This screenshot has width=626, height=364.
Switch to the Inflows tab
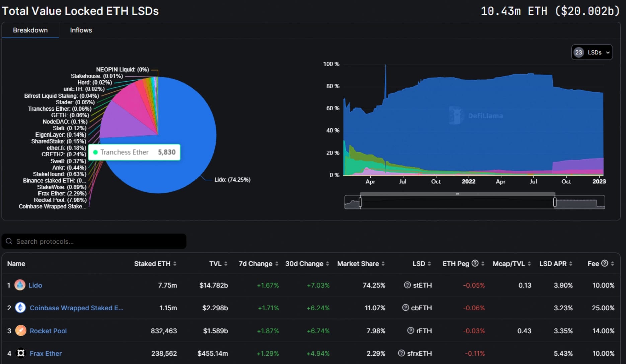pos(80,30)
